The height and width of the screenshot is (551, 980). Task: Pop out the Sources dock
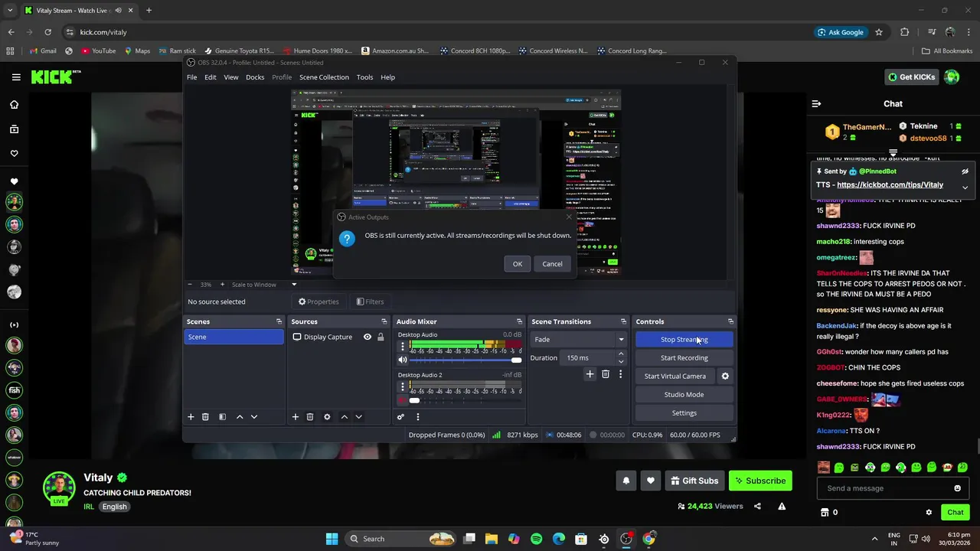click(384, 321)
